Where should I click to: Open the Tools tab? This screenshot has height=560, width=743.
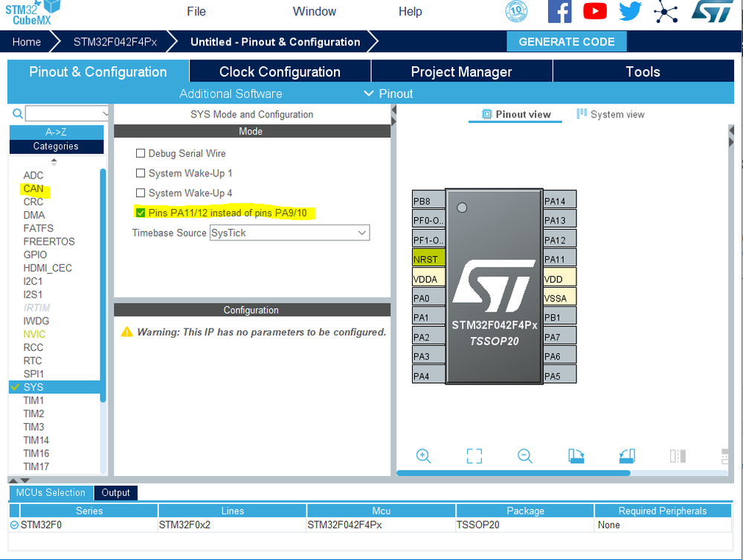(643, 71)
